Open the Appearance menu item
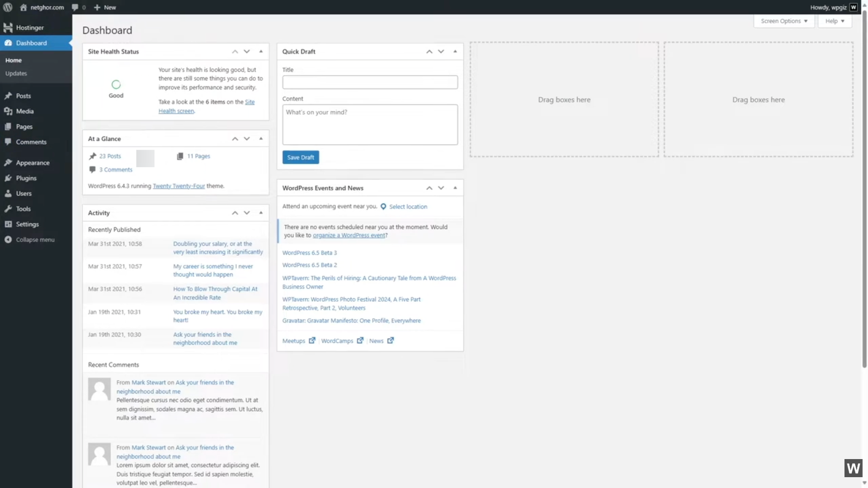 pos(33,163)
